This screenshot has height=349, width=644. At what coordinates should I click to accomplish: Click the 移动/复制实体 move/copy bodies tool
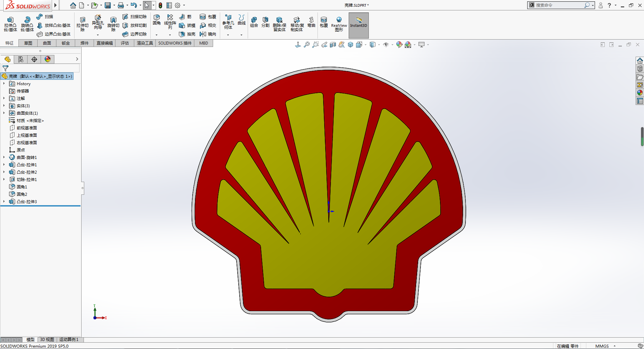pos(297,24)
